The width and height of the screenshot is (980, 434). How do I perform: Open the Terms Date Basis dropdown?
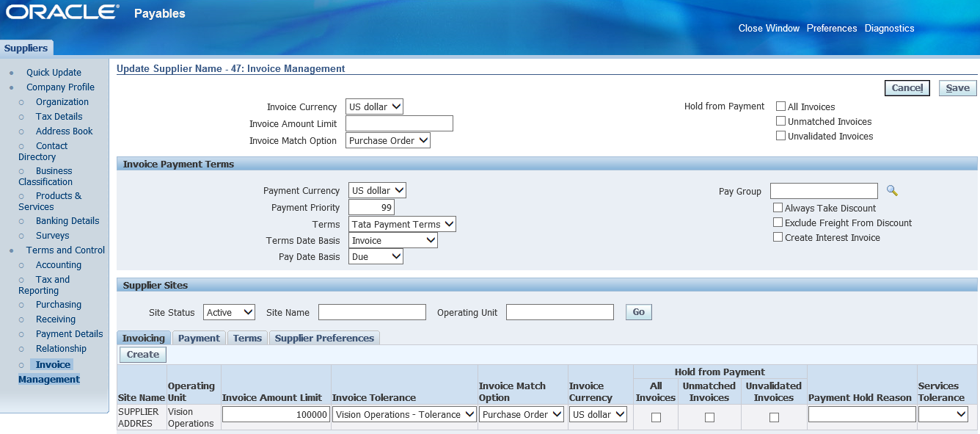[392, 240]
